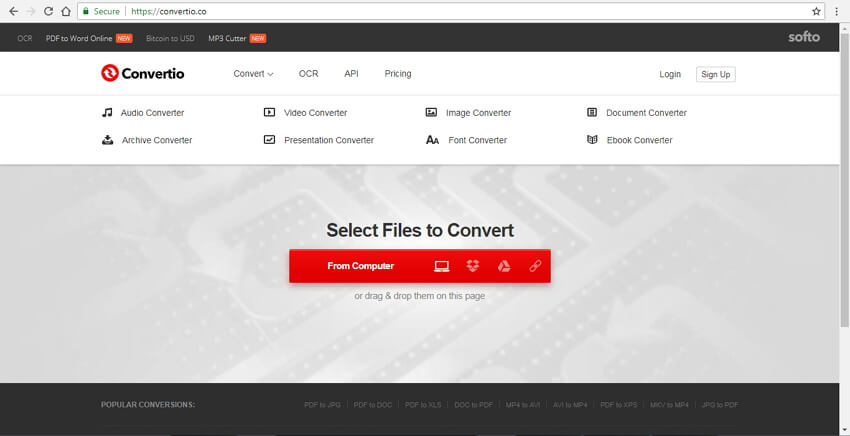Open DOC to PDF popular conversion
Image resolution: width=850 pixels, height=436 pixels.
pyautogui.click(x=473, y=405)
